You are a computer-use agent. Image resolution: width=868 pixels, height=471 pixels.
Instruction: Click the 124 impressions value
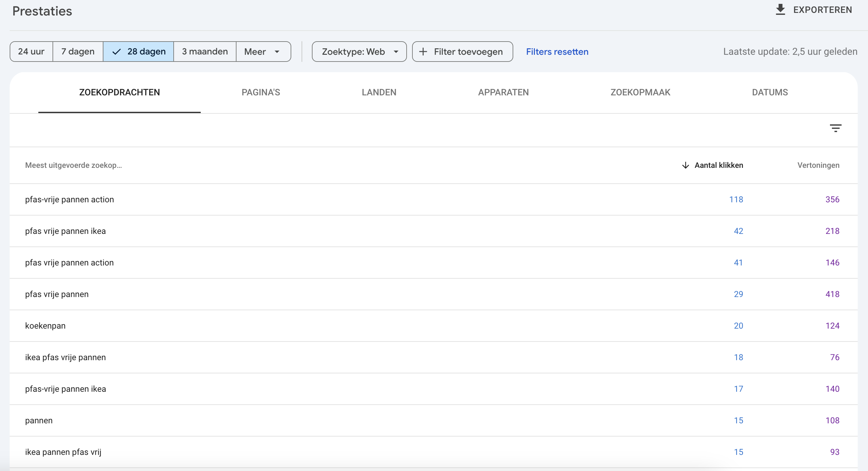tap(832, 326)
